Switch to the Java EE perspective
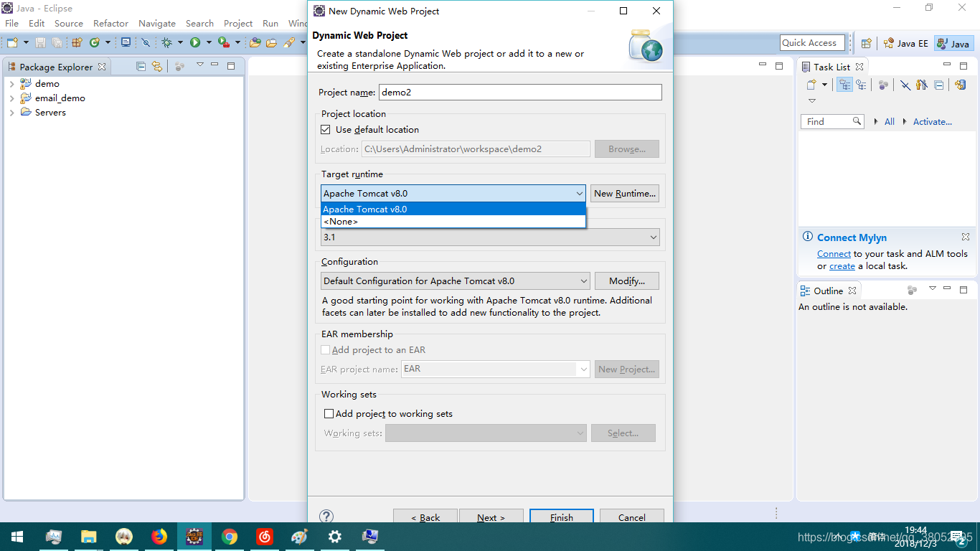 pyautogui.click(x=905, y=43)
